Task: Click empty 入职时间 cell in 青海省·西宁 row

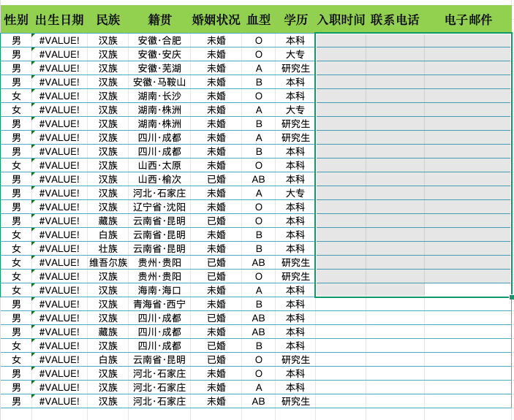Action: coord(341,304)
